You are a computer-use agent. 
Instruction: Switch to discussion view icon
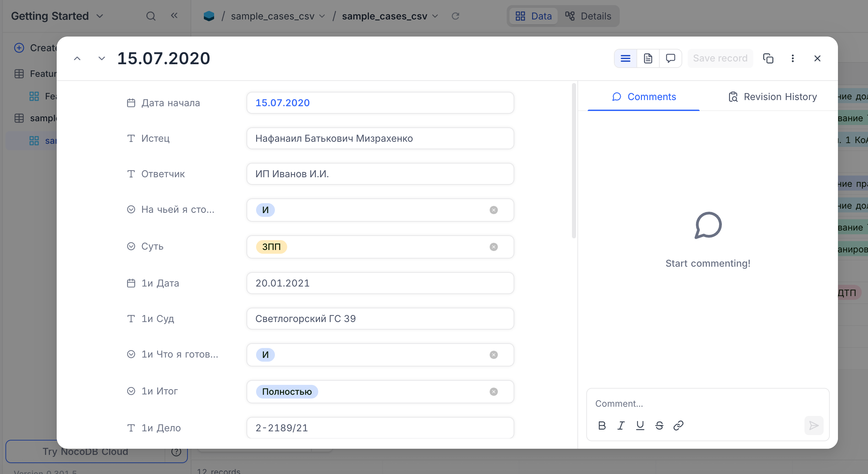point(670,58)
